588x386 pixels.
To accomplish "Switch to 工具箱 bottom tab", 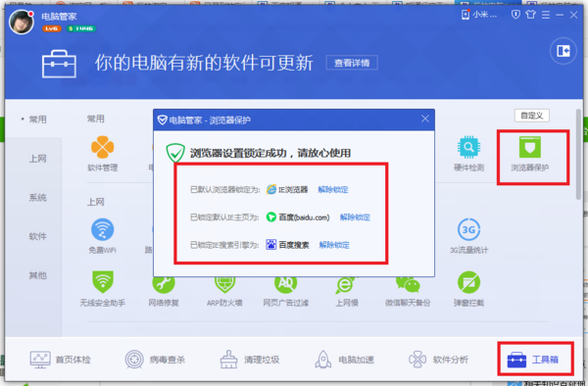I will tap(533, 360).
